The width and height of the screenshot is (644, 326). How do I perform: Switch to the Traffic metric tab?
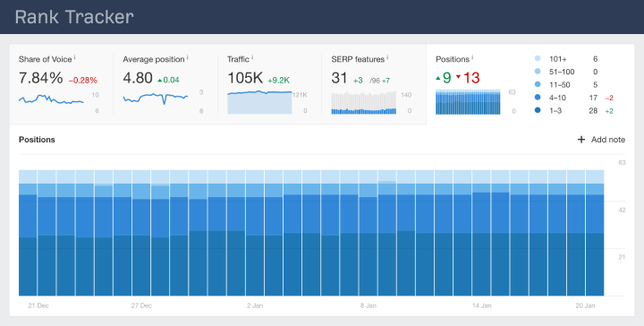[x=269, y=84]
